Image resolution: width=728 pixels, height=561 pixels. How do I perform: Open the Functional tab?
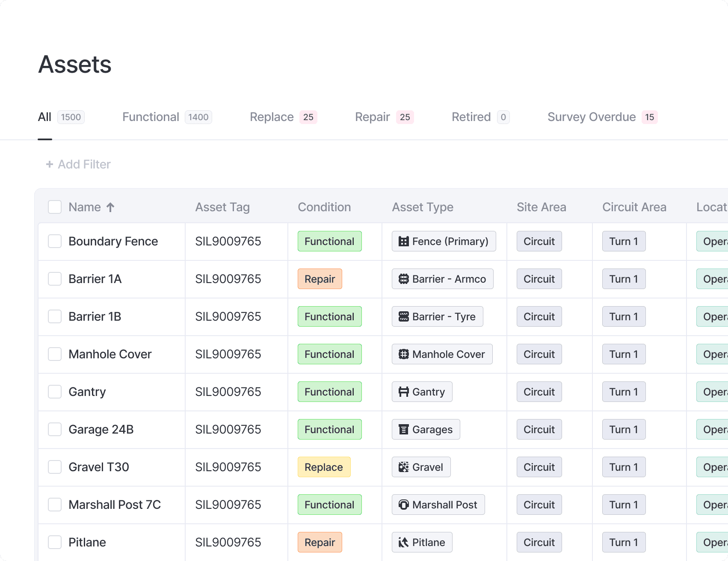click(167, 117)
